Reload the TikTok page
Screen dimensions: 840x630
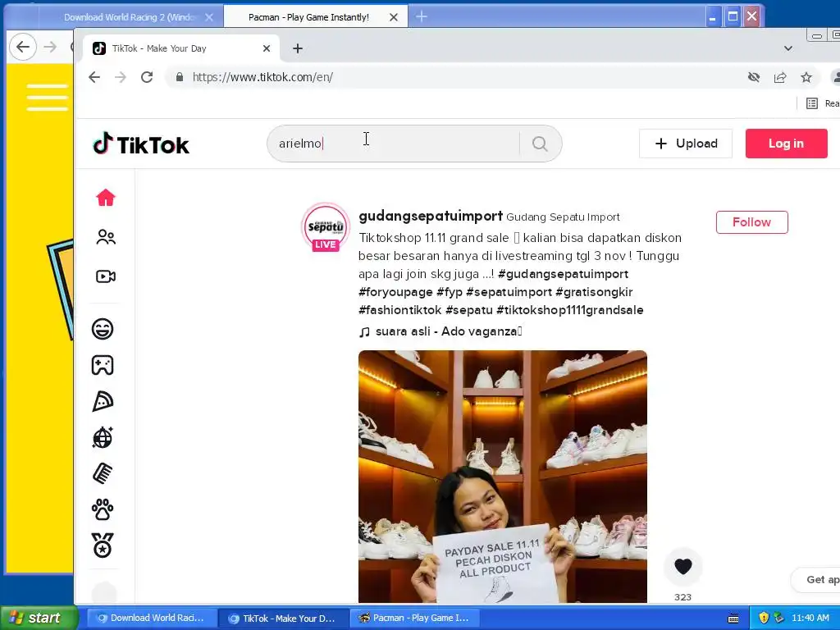coord(147,77)
